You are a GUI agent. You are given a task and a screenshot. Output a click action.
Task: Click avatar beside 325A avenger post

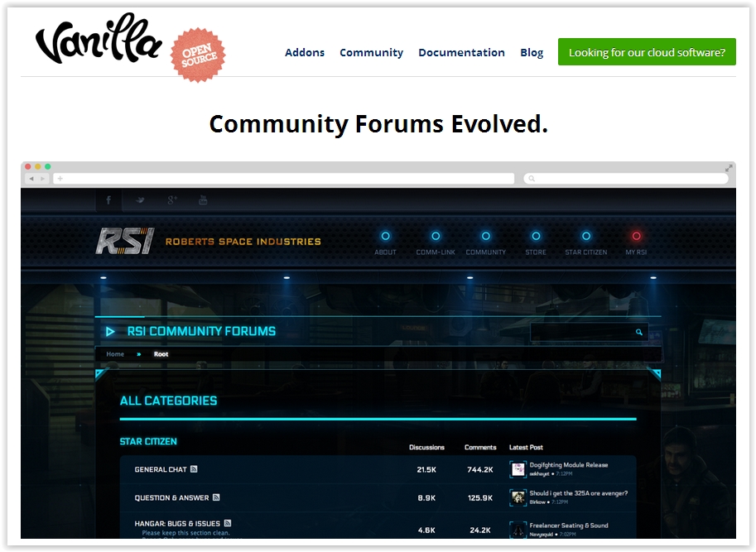(x=518, y=497)
